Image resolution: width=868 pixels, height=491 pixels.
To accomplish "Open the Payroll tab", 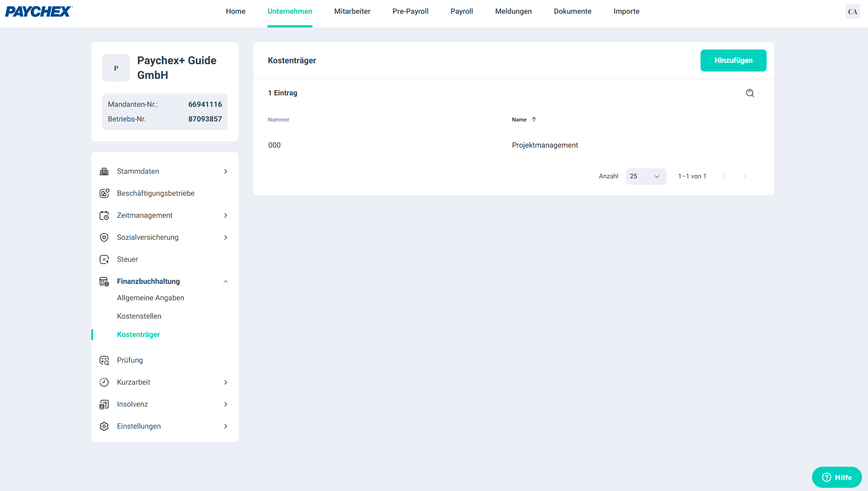I will click(x=462, y=11).
